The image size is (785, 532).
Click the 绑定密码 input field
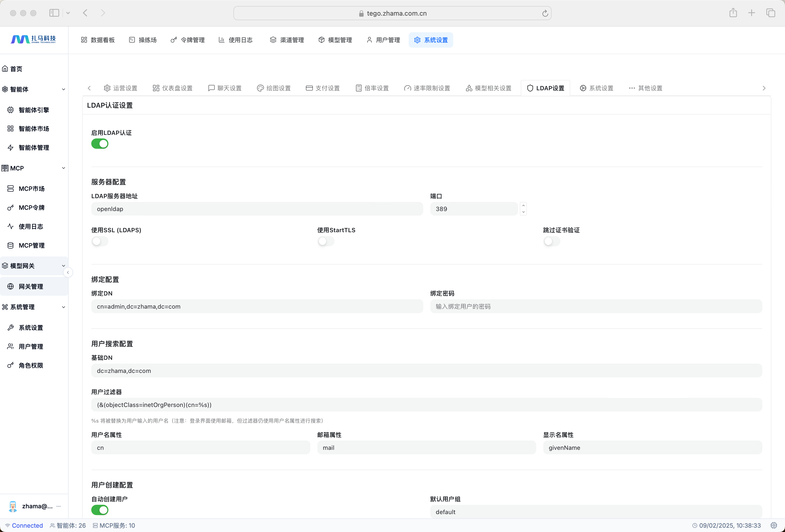click(x=595, y=306)
